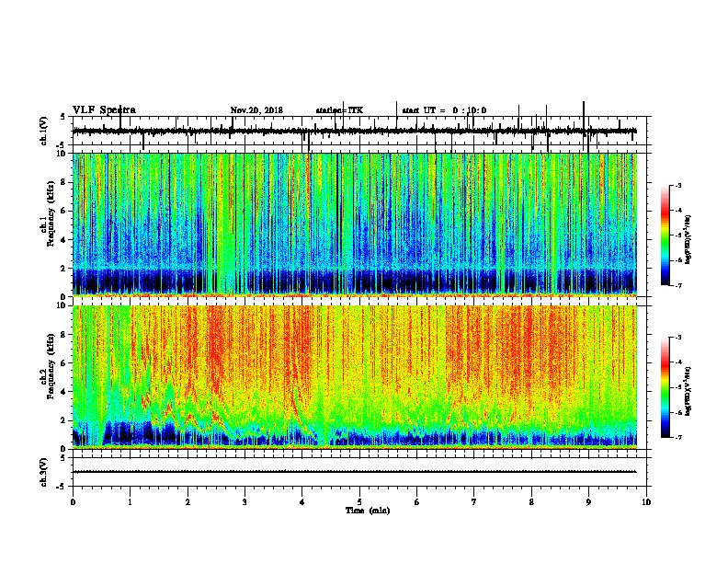Click the "7" tick on the time axis
This screenshot has height=563, width=728.
coord(474,502)
